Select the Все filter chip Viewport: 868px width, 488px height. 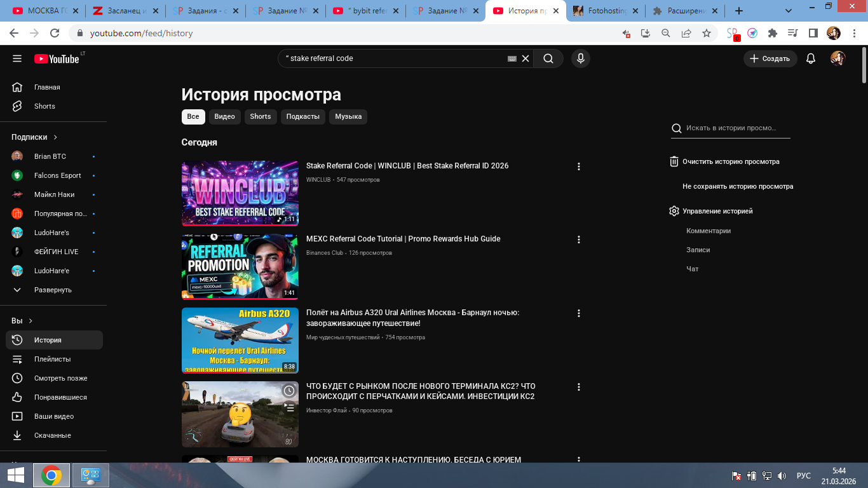click(x=193, y=116)
